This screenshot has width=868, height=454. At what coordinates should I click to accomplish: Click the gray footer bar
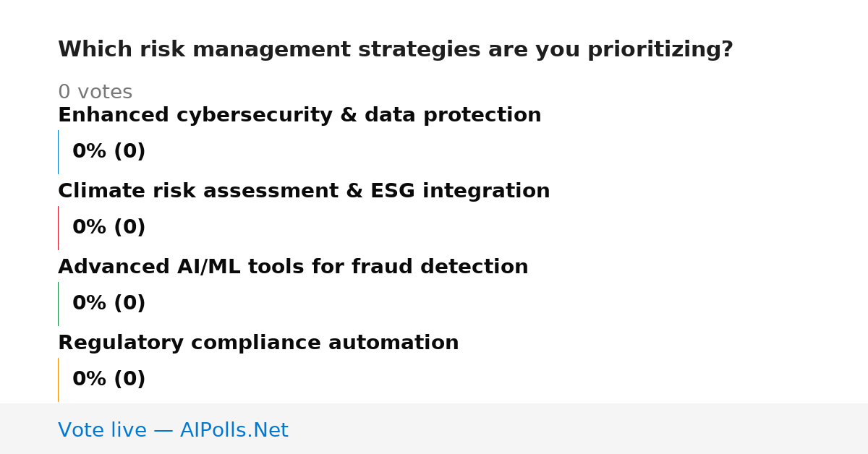[x=434, y=429]
